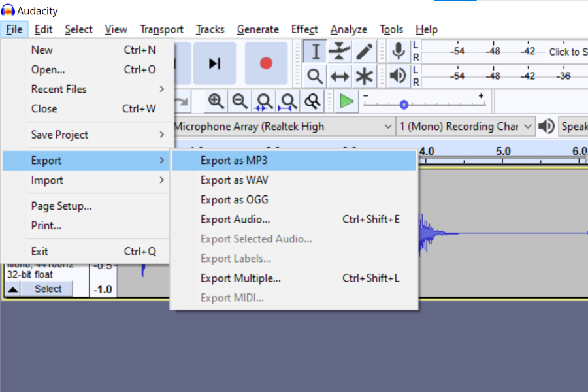Click the Skip to End transport button

[x=214, y=63]
